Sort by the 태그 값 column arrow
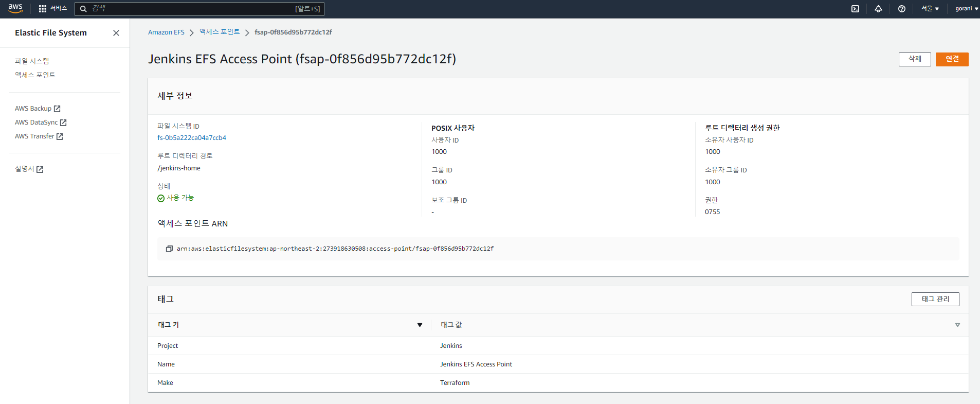980x404 pixels. pyautogui.click(x=957, y=325)
